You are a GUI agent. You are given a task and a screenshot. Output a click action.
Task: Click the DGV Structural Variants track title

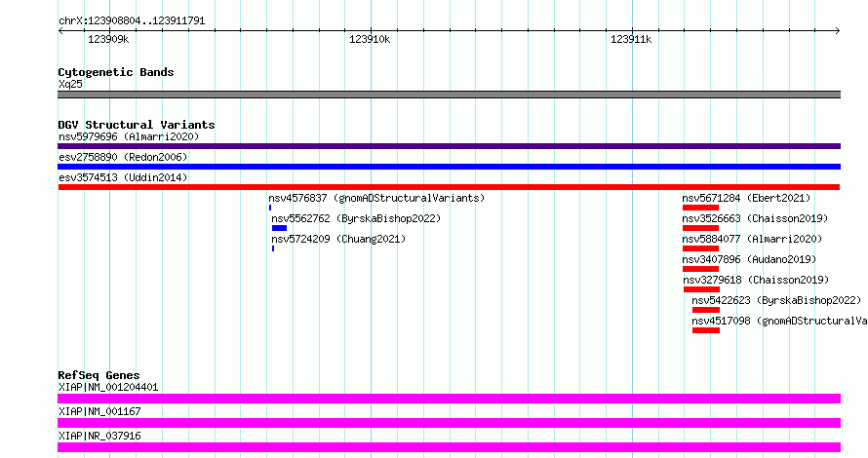pyautogui.click(x=137, y=125)
